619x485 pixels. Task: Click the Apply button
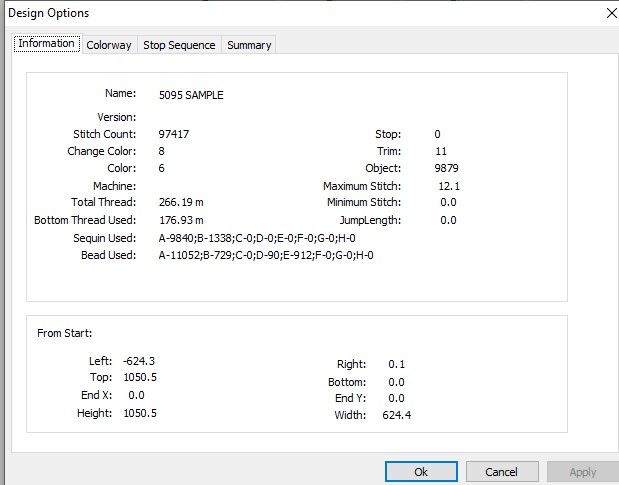583,472
